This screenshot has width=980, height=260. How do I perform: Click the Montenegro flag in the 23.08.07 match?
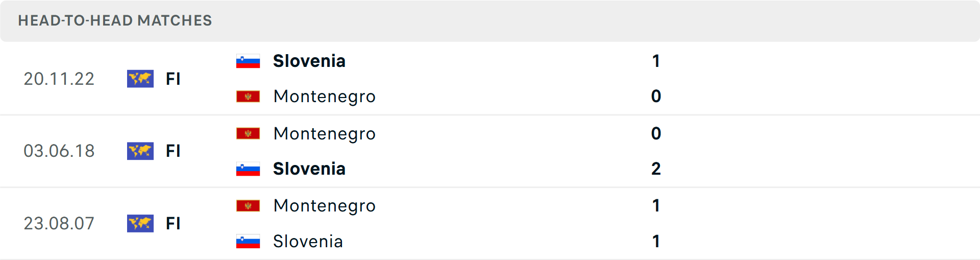coord(248,206)
